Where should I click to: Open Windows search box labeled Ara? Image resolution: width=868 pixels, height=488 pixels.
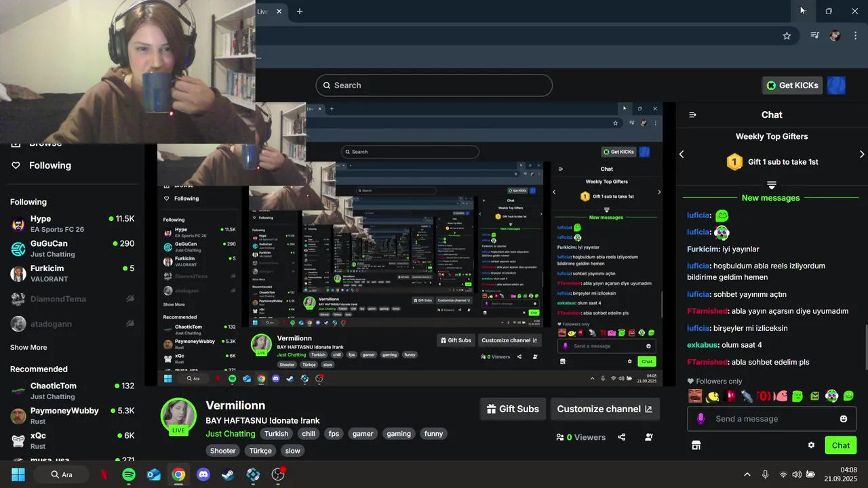pos(63,474)
